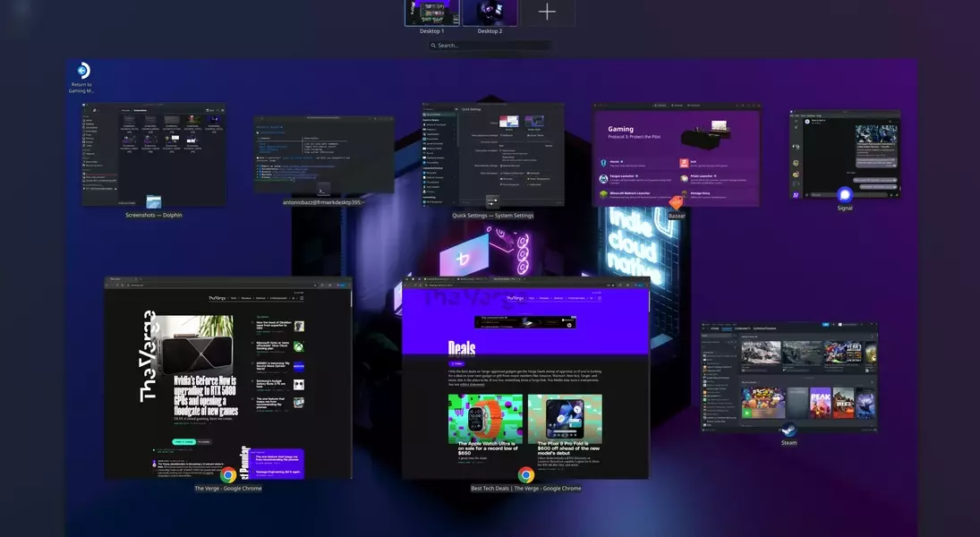
Task: Click the Steam logo icon
Action: tap(788, 430)
